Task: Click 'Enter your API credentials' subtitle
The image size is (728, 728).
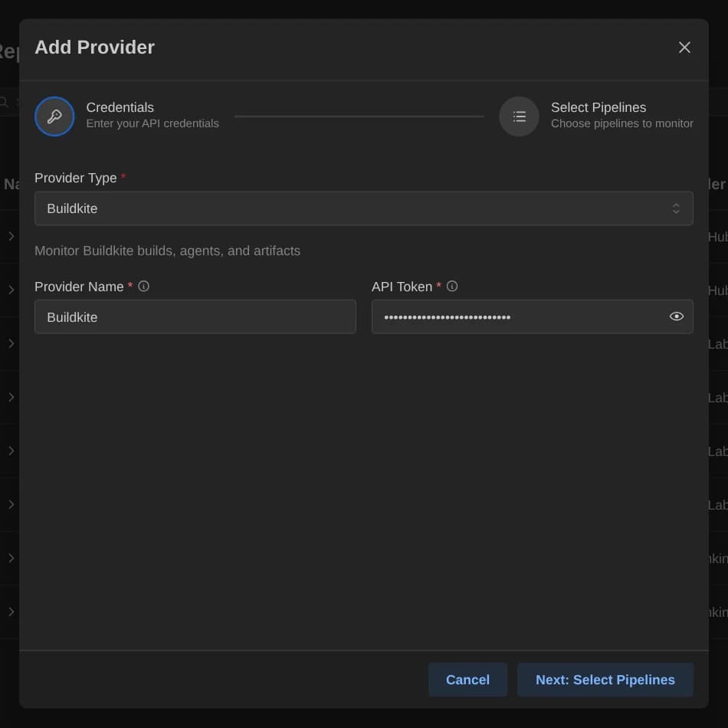Action: (152, 123)
